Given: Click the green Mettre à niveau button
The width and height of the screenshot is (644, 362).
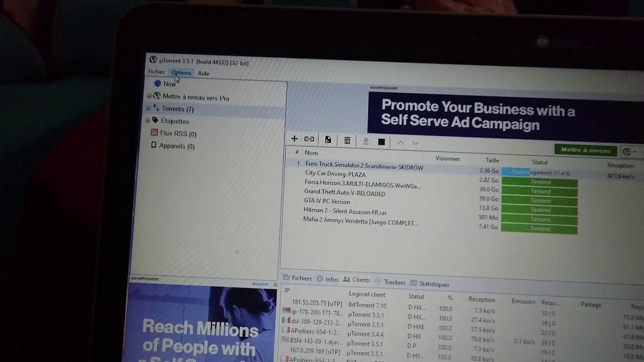Looking at the screenshot, I should (x=586, y=150).
